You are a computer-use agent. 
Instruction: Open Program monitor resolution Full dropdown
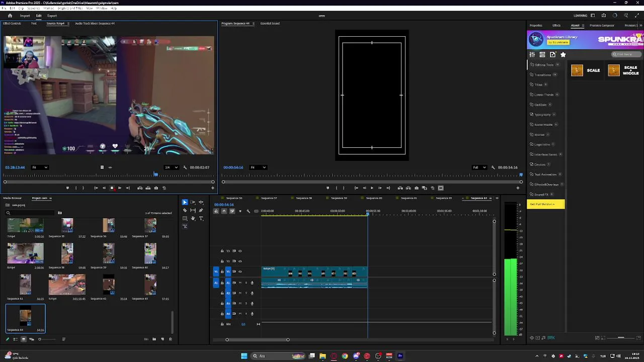click(479, 167)
